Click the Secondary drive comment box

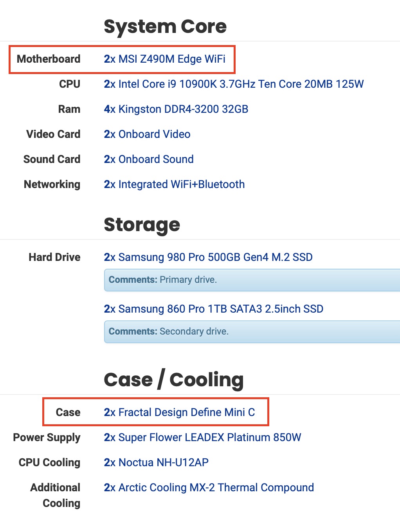[250, 332]
